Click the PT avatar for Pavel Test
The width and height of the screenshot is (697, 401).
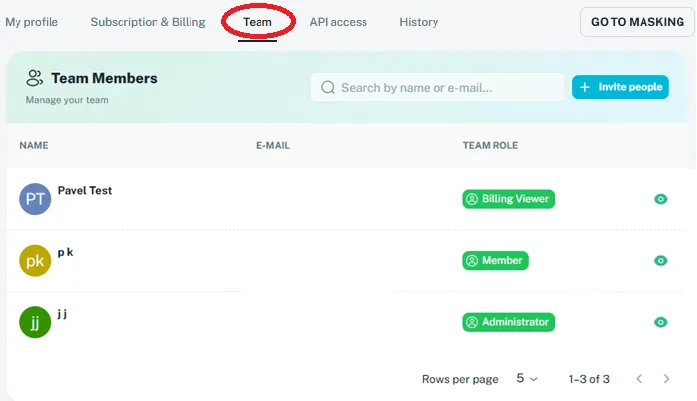(x=35, y=199)
